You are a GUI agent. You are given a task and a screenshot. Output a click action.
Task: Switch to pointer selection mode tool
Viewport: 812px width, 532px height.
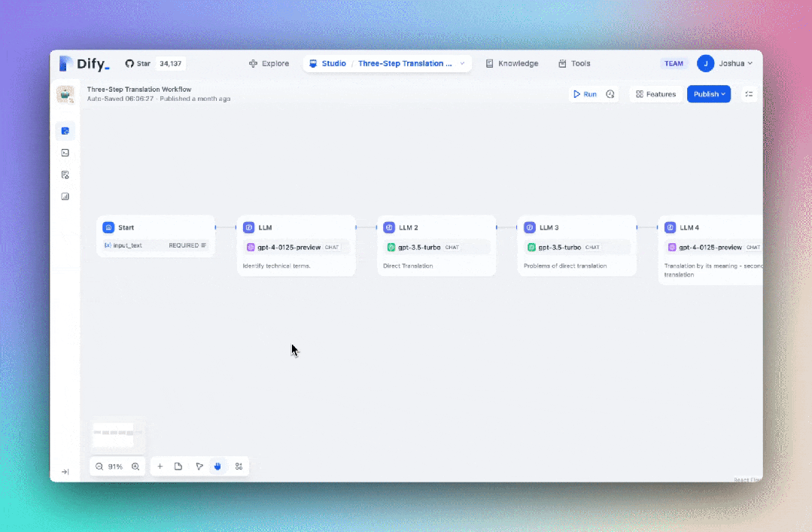point(199,467)
